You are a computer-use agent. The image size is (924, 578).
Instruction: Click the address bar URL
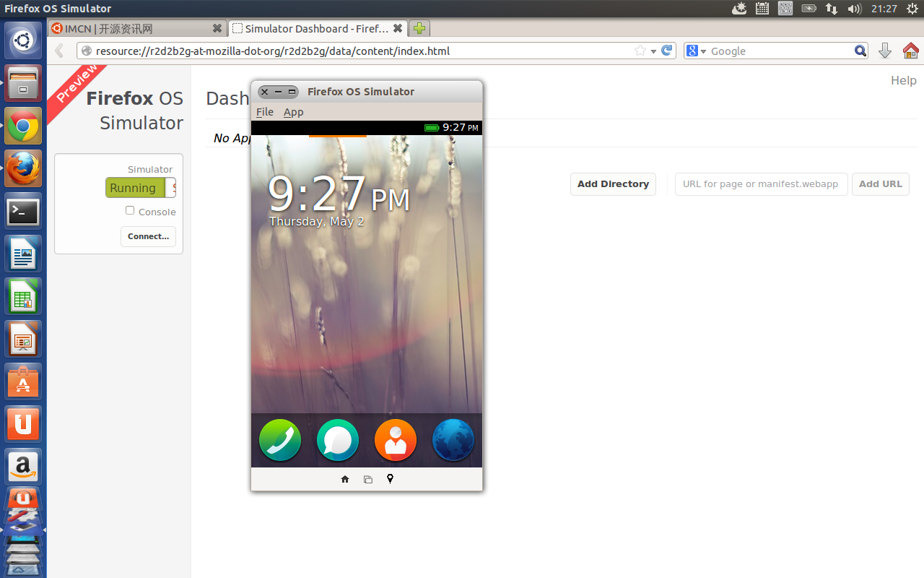pos(273,51)
